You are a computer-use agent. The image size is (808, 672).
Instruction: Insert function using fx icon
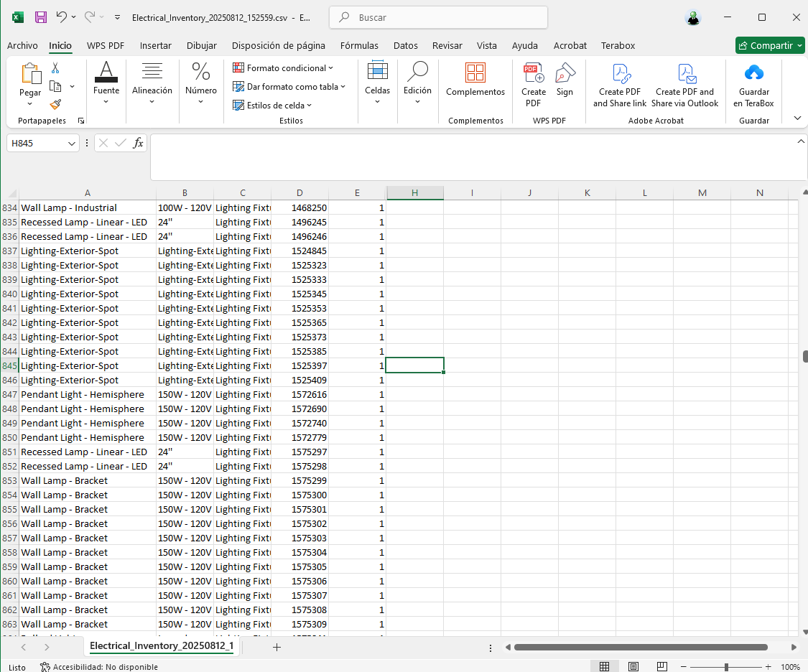(x=139, y=143)
